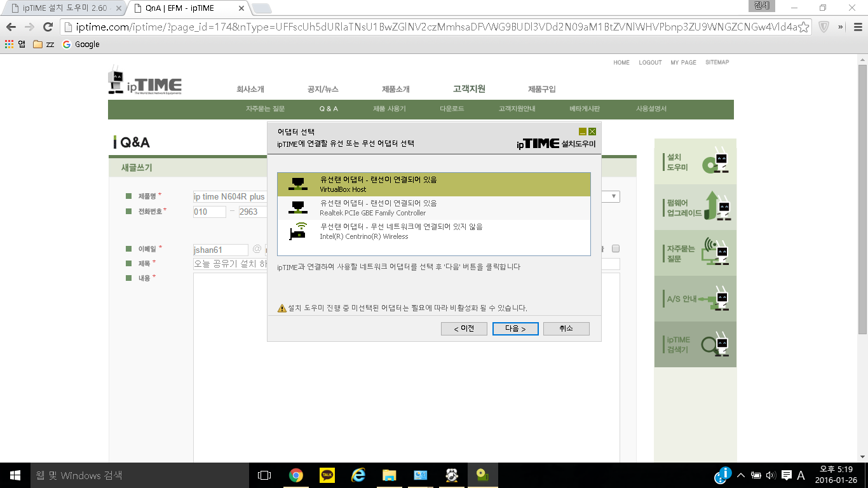
Task: Open the A/S 안내 sidebar banner
Action: tap(695, 299)
